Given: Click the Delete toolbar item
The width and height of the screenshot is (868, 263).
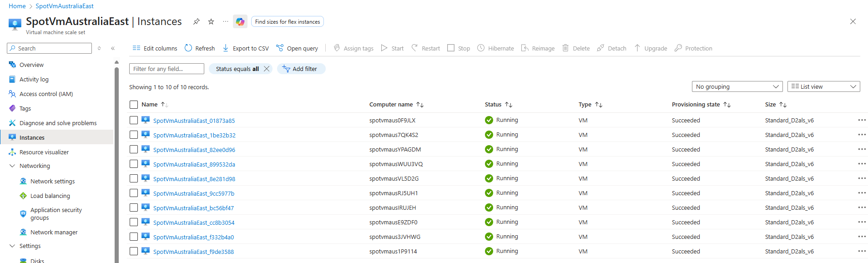Looking at the screenshot, I should [576, 48].
